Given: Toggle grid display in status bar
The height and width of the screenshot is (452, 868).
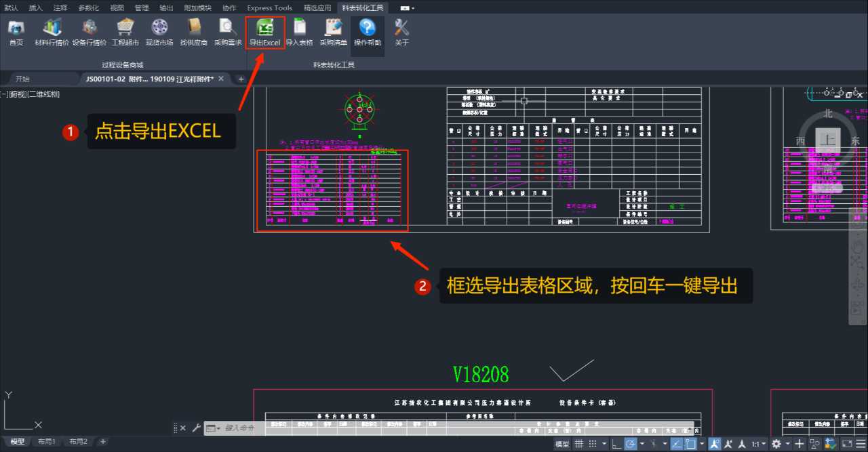Looking at the screenshot, I should coord(579,444).
